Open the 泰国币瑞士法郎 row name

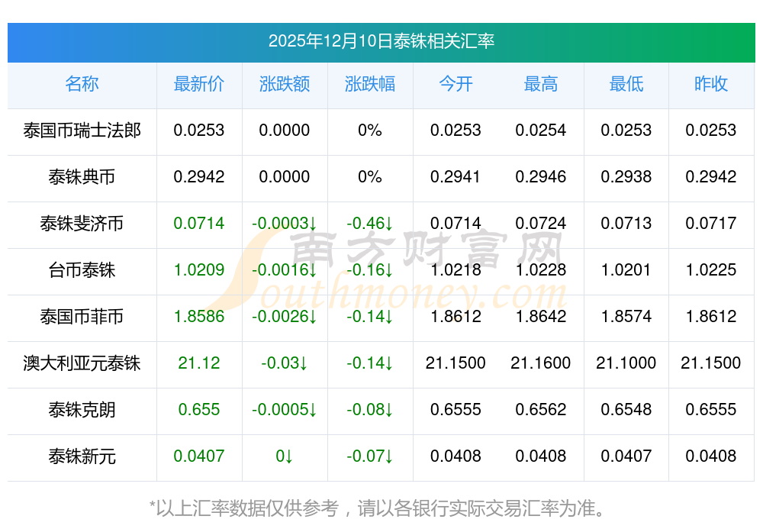pyautogui.click(x=82, y=131)
